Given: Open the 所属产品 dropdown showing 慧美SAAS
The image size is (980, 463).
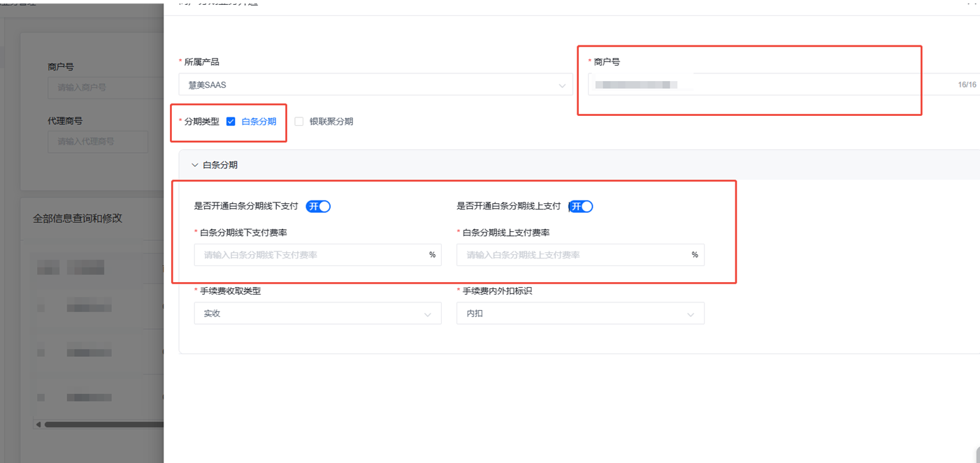Looking at the screenshot, I should pos(375,84).
